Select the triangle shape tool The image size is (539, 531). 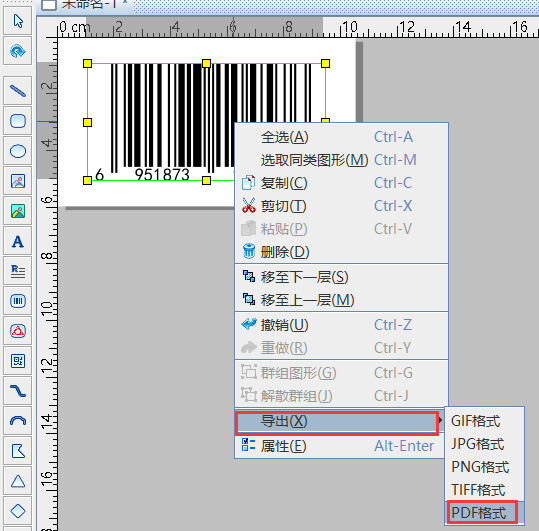(18, 481)
